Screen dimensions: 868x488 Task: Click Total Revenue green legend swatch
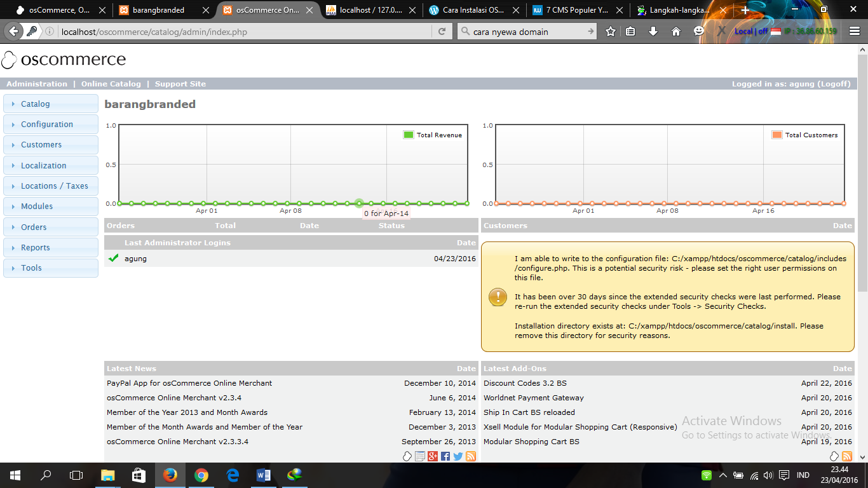[x=409, y=135]
